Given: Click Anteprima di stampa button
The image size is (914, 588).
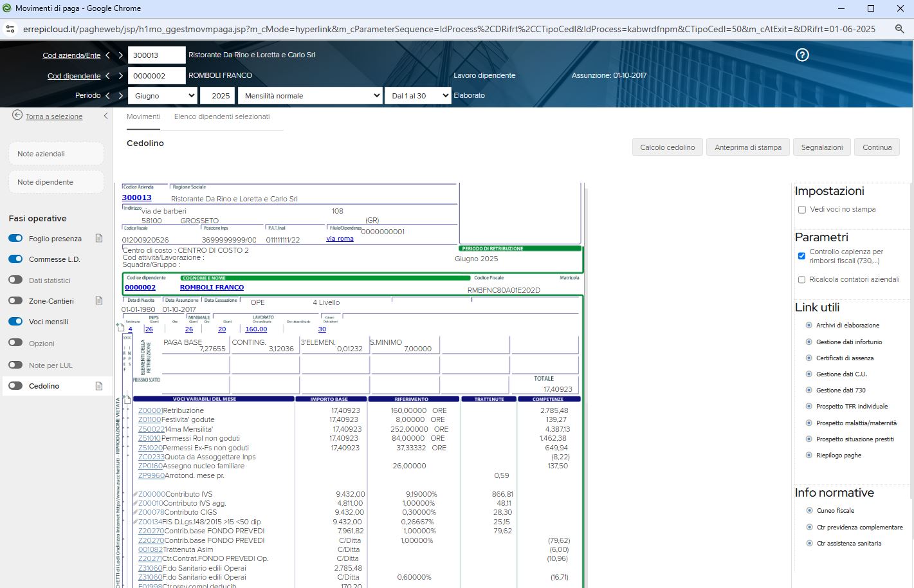Looking at the screenshot, I should [x=748, y=147].
